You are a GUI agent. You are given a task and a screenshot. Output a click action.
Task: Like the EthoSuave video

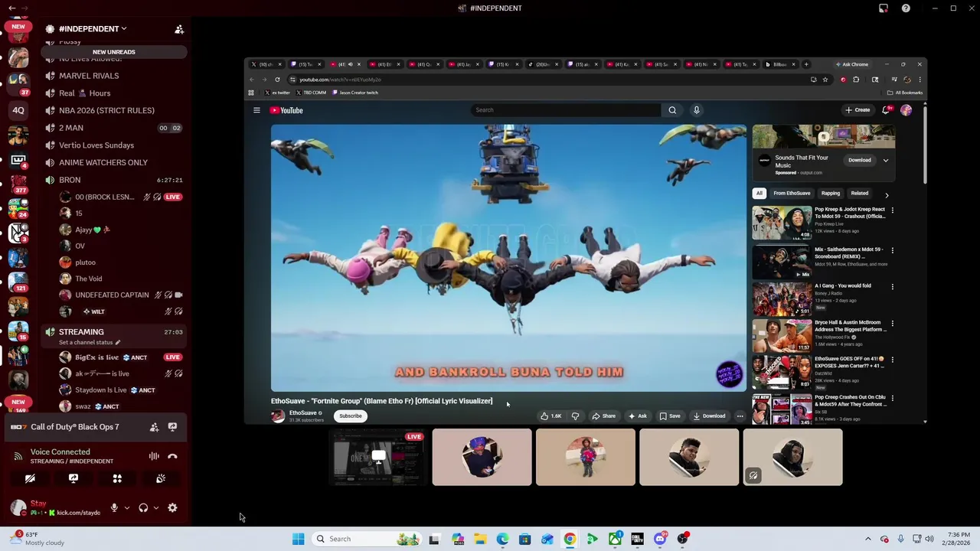(x=551, y=416)
